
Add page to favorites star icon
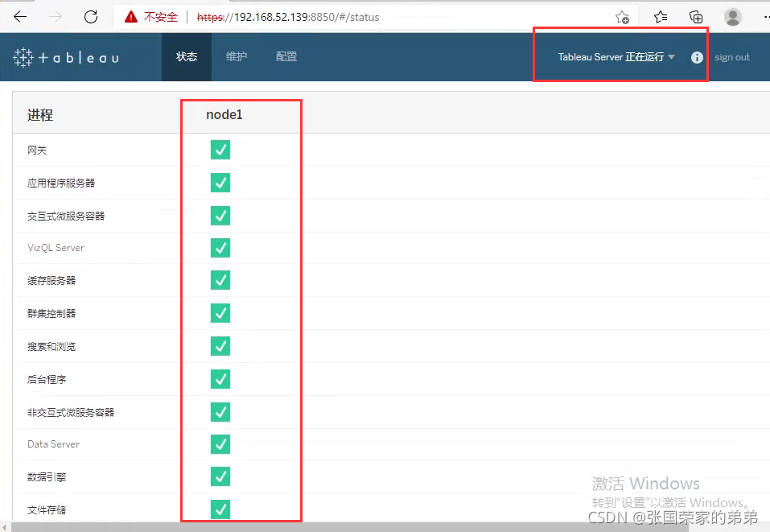click(622, 18)
